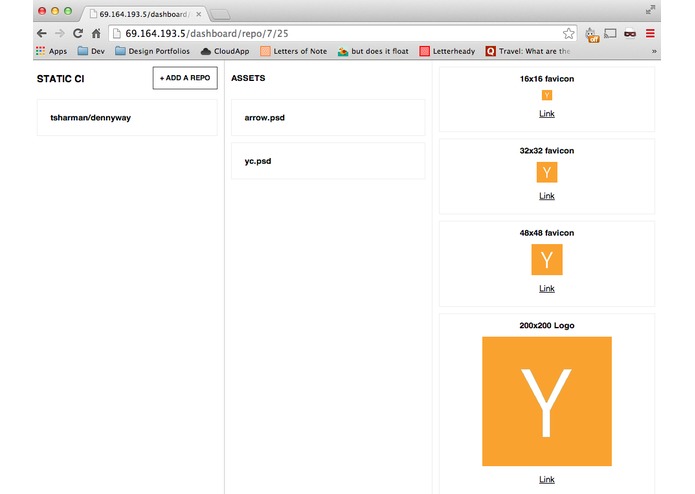Open the yc.psd asset
This screenshot has width=695, height=494.
[328, 161]
